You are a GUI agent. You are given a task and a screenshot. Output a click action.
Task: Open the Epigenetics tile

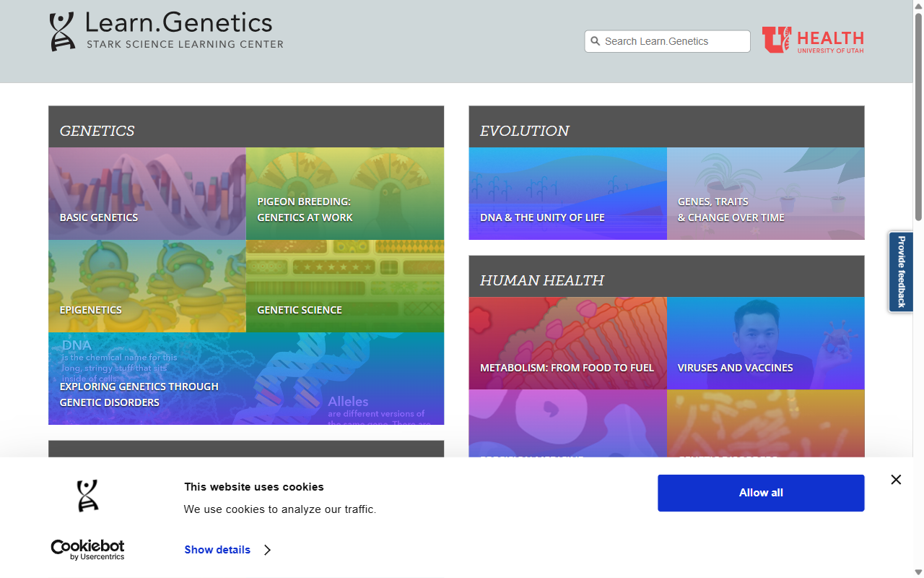(147, 286)
